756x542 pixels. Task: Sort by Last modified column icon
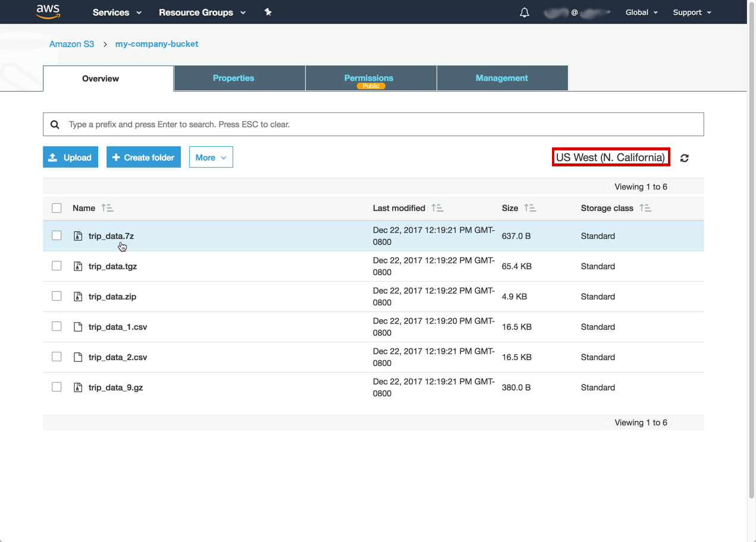(437, 208)
